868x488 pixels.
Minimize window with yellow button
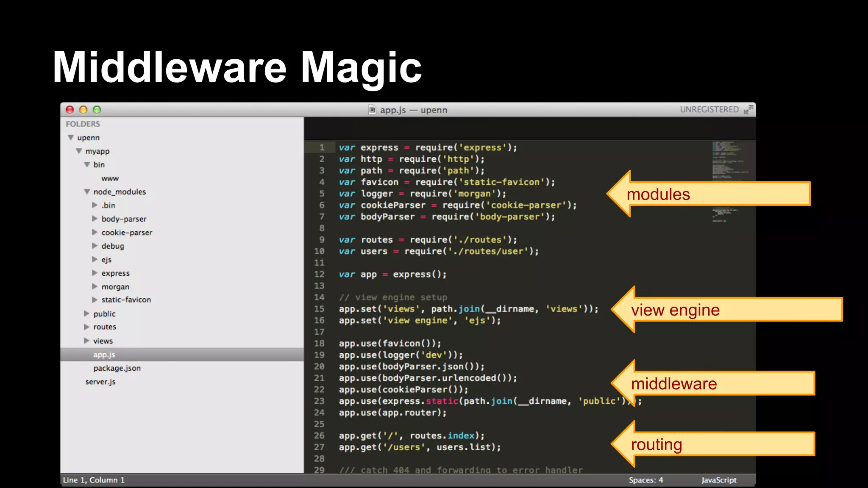tap(83, 110)
